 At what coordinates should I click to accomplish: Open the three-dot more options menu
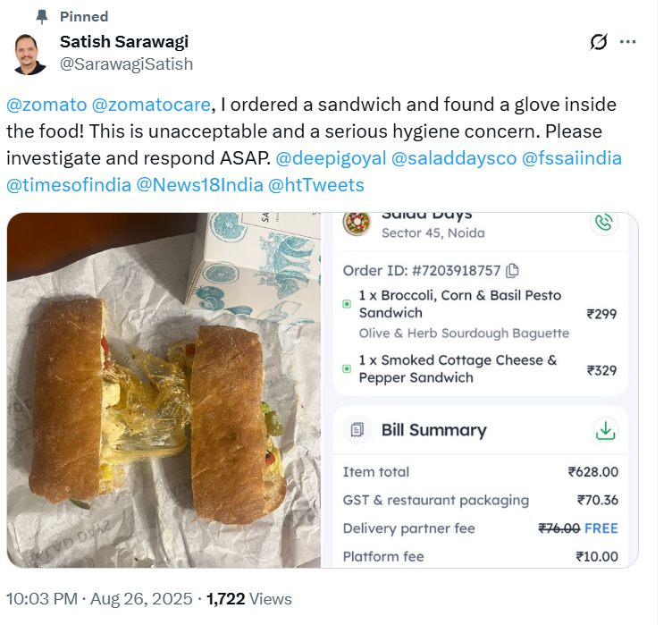tap(628, 42)
